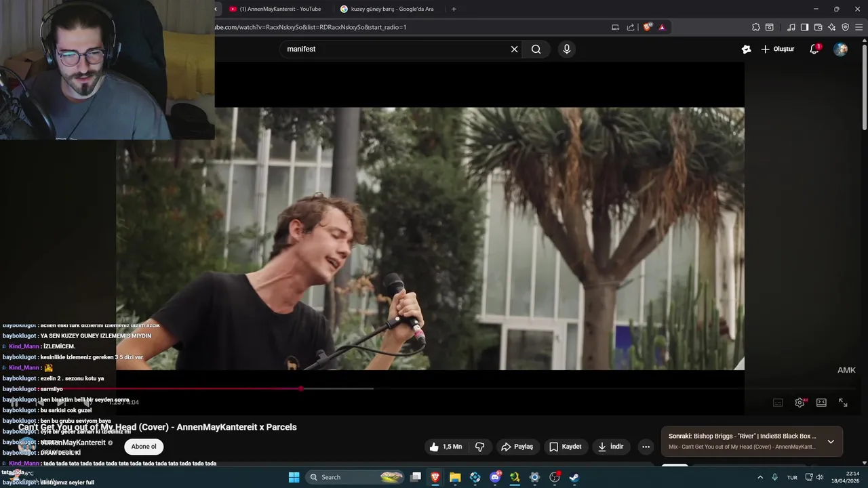The width and height of the screenshot is (868, 488).
Task: Click the İndir download button
Action: click(610, 447)
